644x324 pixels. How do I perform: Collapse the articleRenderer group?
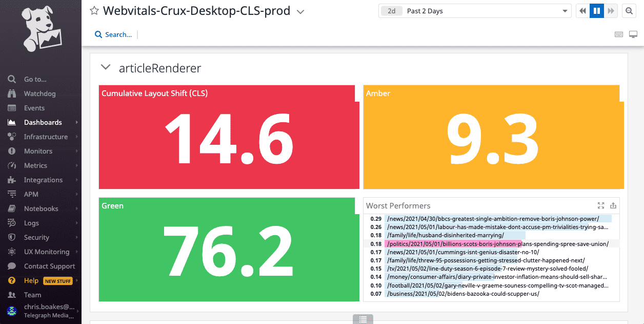point(105,67)
